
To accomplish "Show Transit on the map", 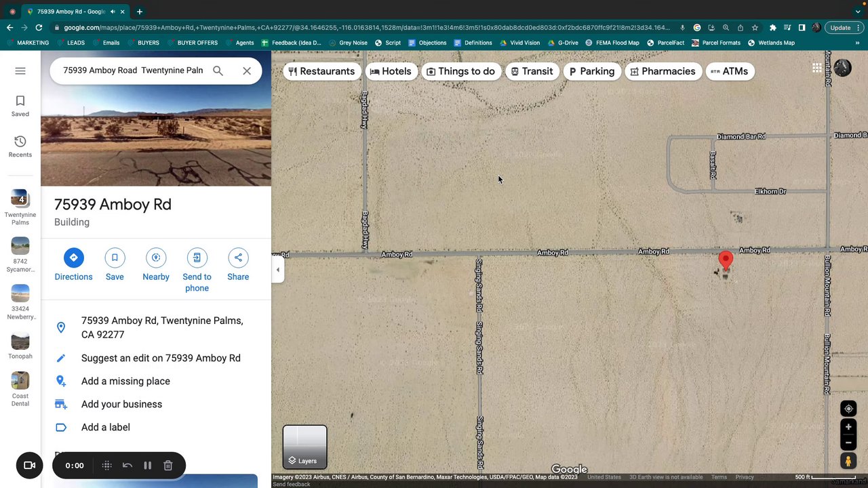I will (x=532, y=71).
